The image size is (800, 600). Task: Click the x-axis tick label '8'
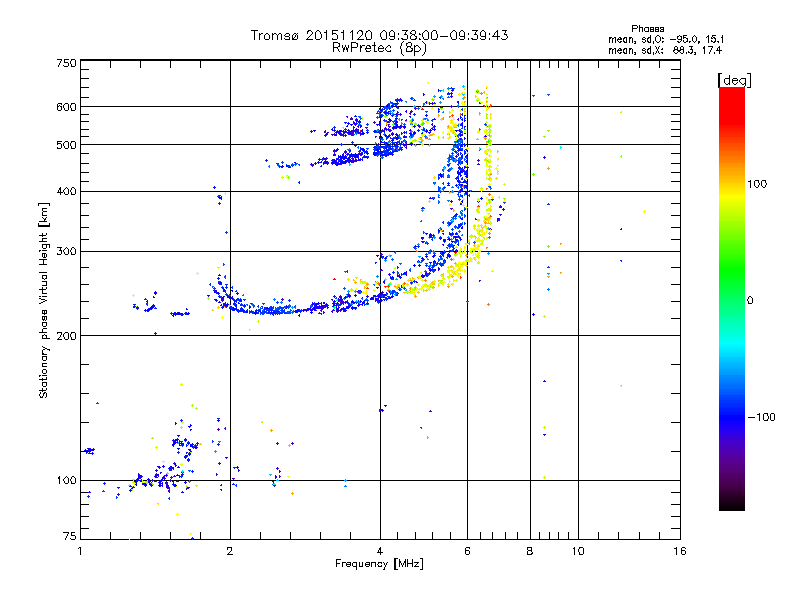click(x=530, y=551)
